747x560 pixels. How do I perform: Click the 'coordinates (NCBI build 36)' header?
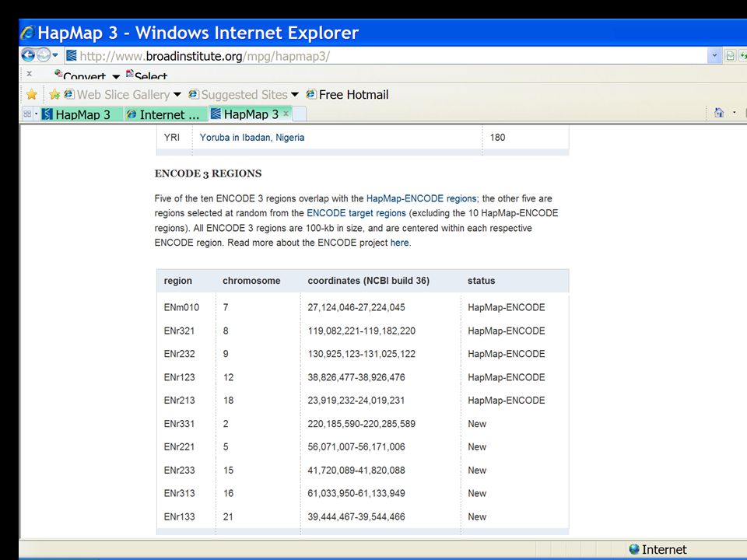point(368,281)
